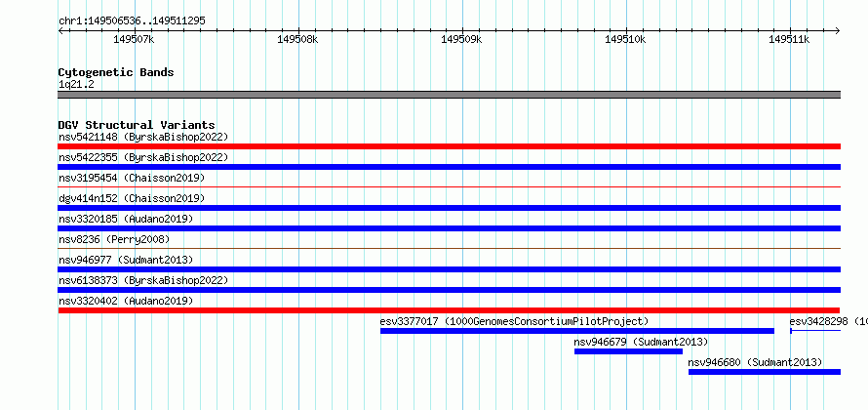
Task: Select the gray 1q21.2 cytogenetic band bar
Action: point(450,95)
